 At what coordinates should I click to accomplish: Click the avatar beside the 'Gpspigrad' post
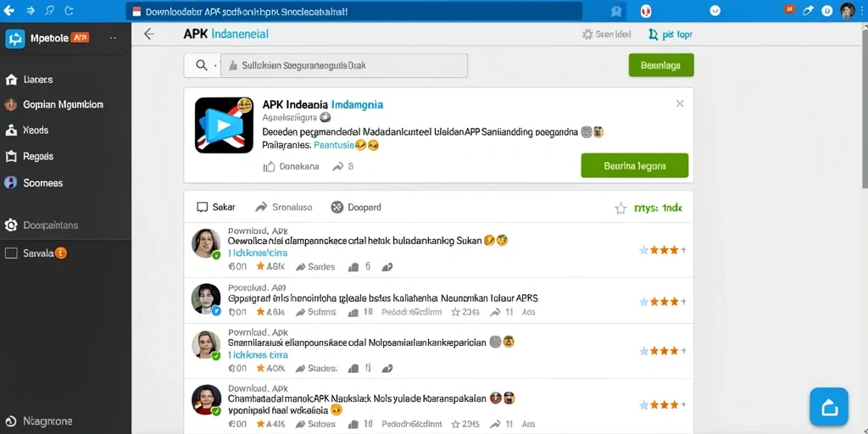207,299
